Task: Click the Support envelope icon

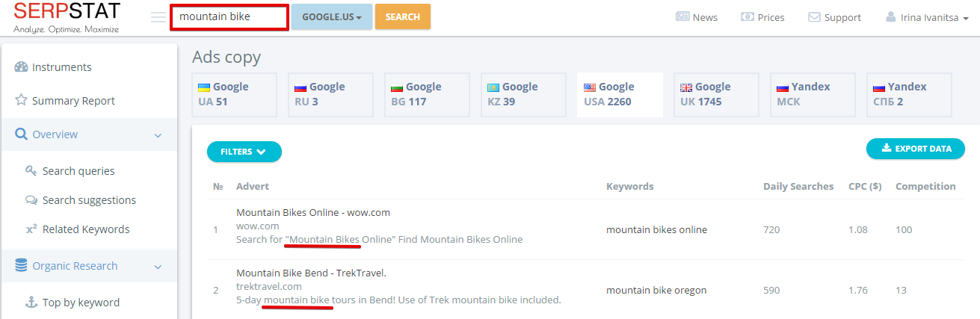Action: pos(814,17)
